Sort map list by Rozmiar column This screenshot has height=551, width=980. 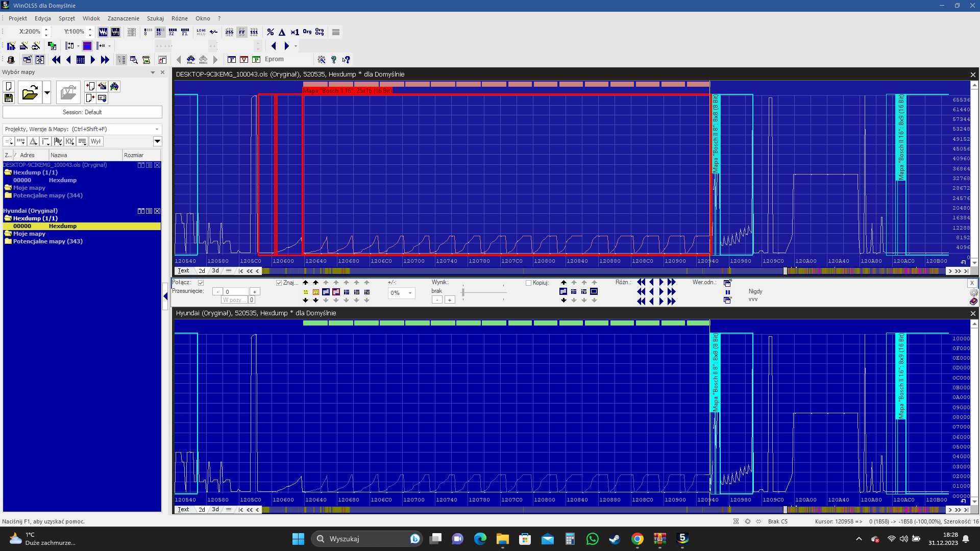[x=141, y=155]
